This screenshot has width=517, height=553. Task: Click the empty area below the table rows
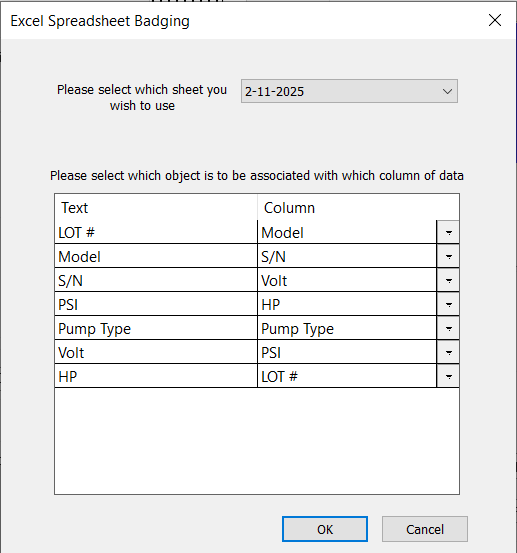click(x=257, y=441)
